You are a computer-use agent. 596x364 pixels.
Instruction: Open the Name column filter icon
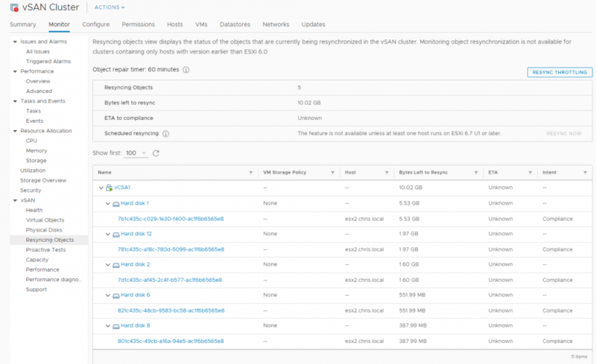click(251, 173)
